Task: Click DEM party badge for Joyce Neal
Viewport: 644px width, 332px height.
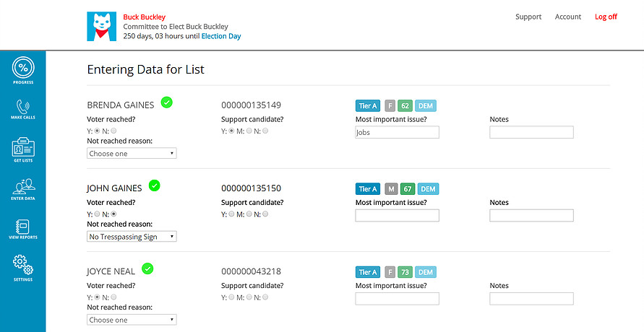Action: tap(426, 272)
